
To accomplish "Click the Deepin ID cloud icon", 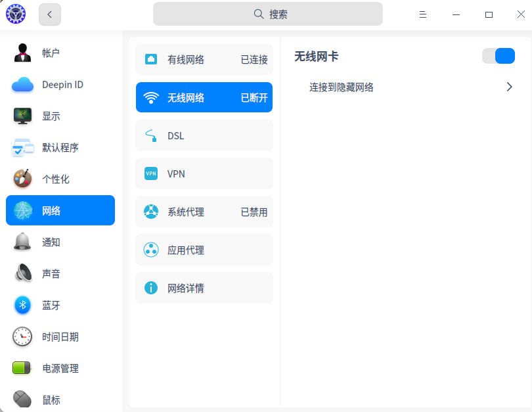I will [x=23, y=85].
